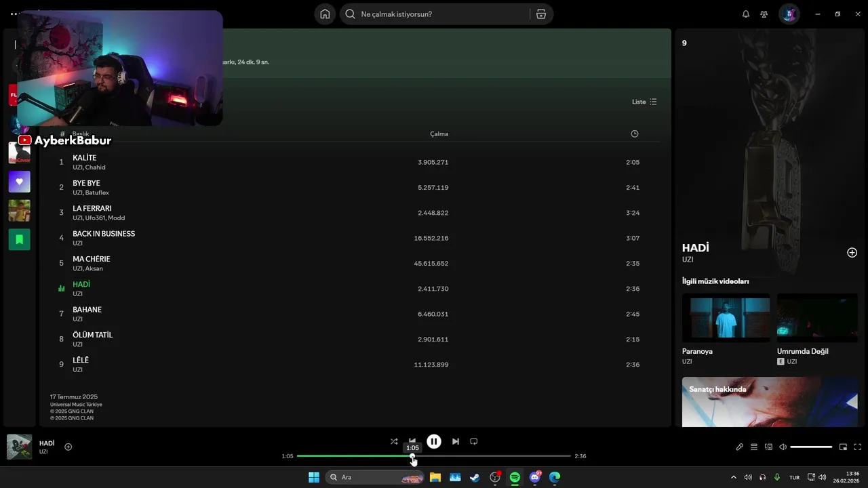Expand hidden system tray icons chevron
Image resolution: width=868 pixels, height=488 pixels.
(733, 477)
